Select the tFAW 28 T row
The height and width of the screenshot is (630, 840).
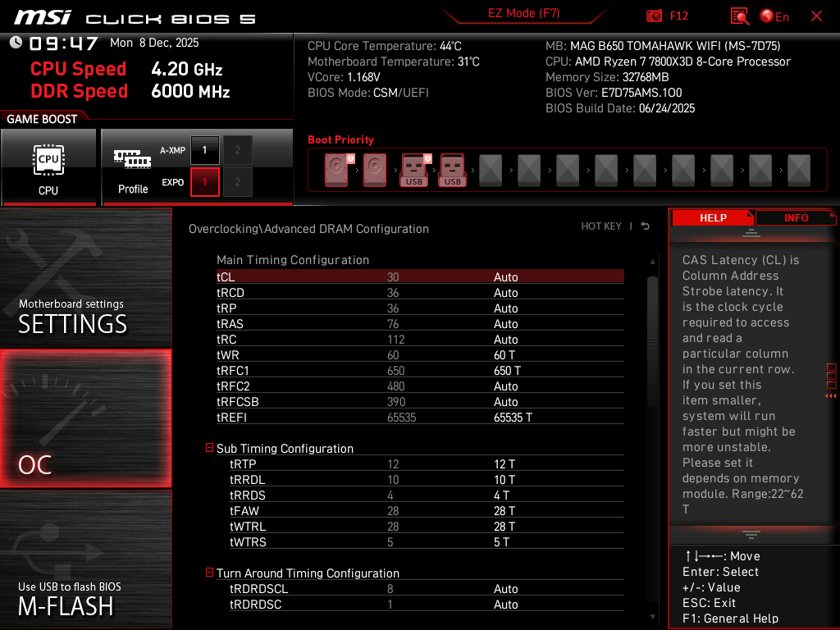pos(427,510)
